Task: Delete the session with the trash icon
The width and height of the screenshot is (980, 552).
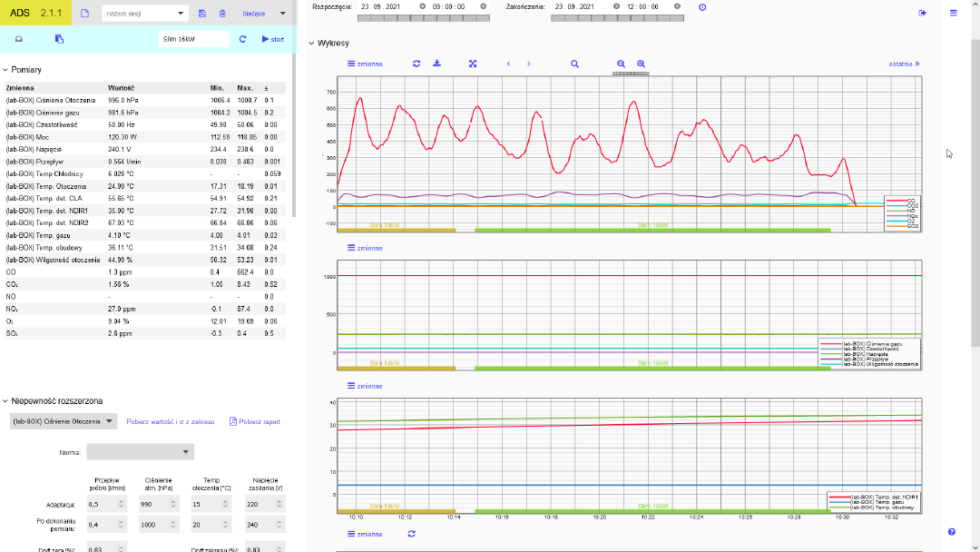Action: (222, 14)
